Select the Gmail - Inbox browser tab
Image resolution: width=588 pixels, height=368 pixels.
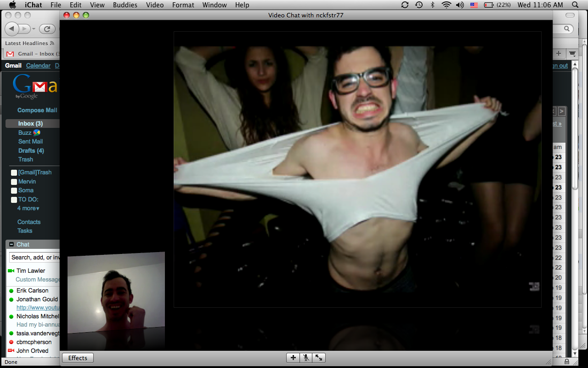pos(31,54)
